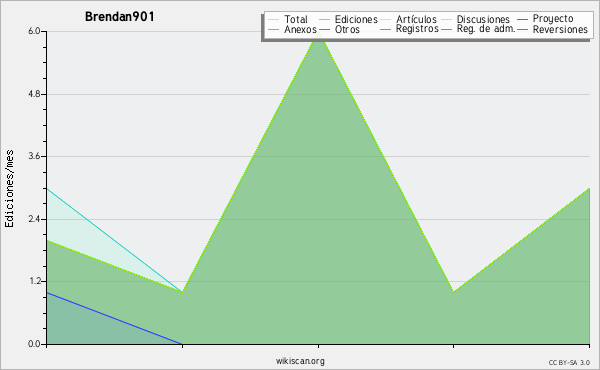
Task: Click the Discusiones legend label
Action: coord(483,19)
